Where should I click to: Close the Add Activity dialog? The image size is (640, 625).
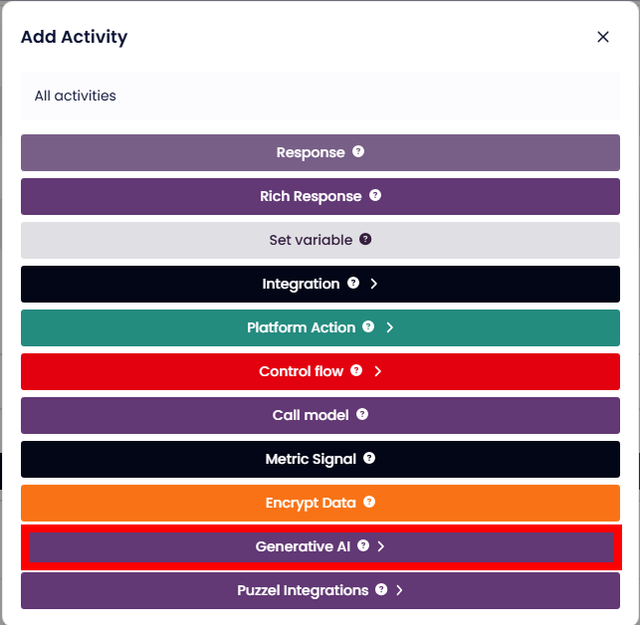(x=603, y=37)
